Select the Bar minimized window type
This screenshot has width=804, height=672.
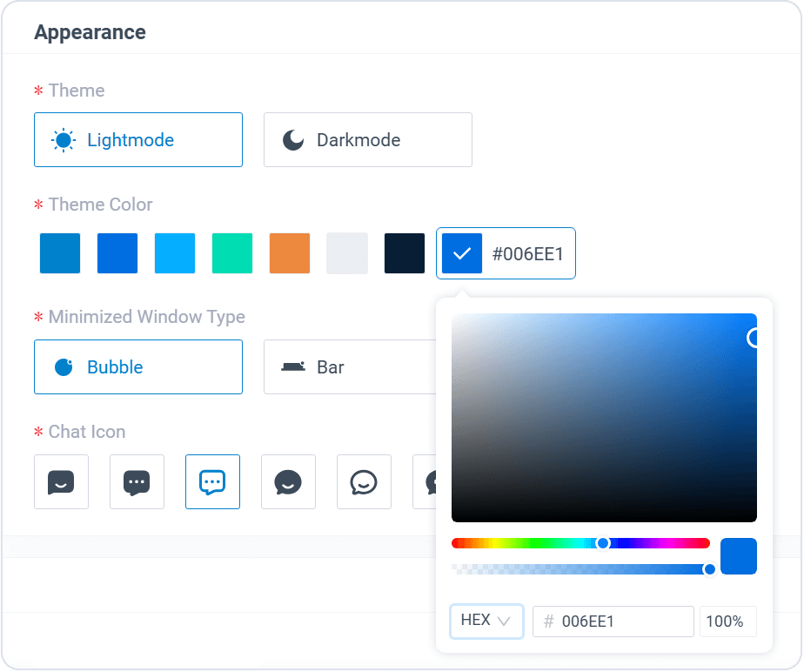pyautogui.click(x=350, y=366)
